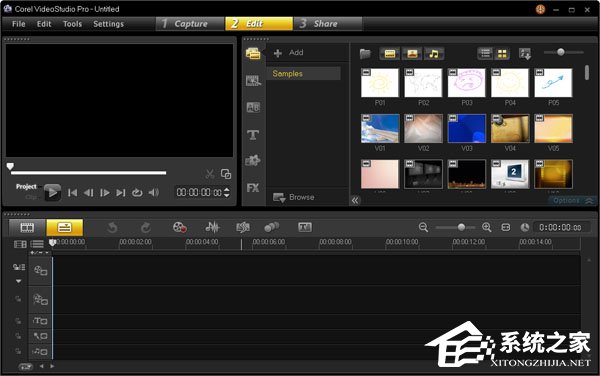
Task: Select the Samples folder
Action: 303,73
